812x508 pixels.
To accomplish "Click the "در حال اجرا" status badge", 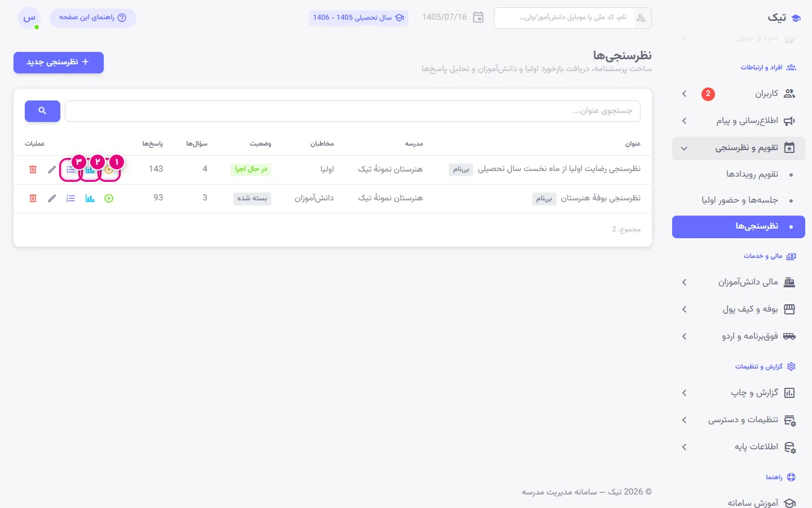I will click(x=251, y=169).
